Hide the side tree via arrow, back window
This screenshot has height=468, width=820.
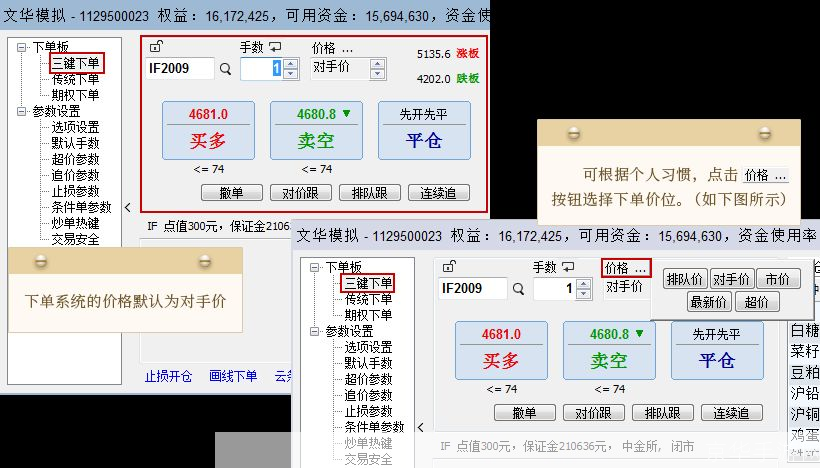point(128,208)
